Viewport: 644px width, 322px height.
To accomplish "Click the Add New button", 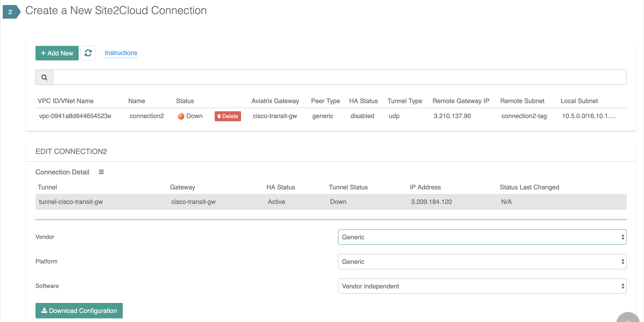I will click(57, 53).
